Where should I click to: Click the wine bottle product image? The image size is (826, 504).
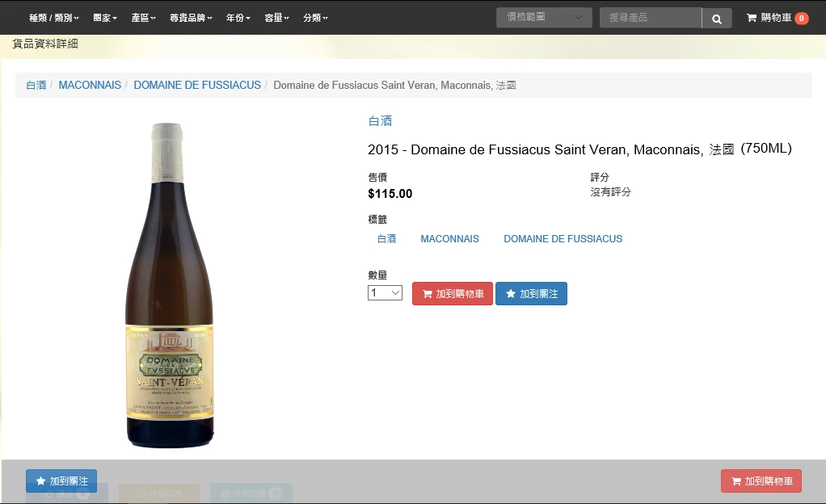170,285
